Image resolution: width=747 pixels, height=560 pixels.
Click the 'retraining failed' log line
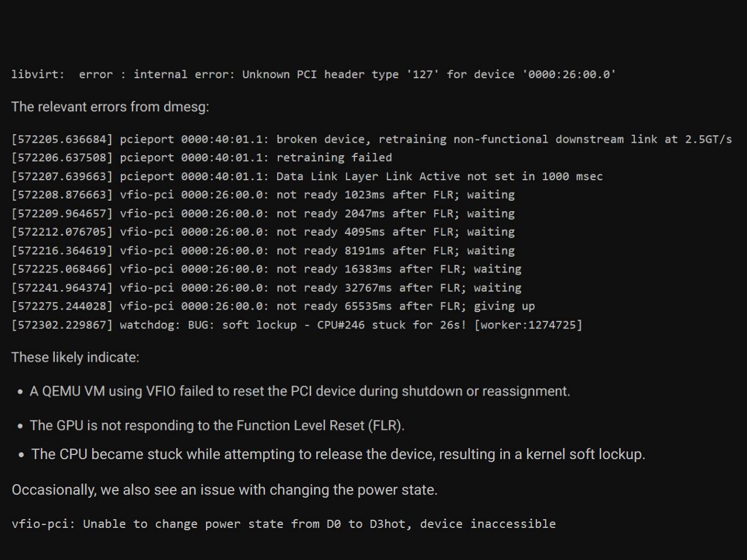click(x=201, y=157)
